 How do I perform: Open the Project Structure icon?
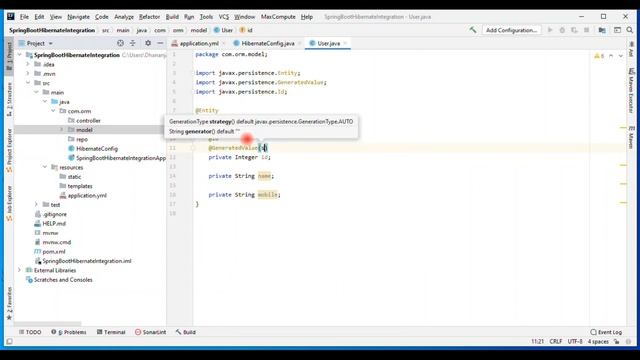[x=602, y=30]
